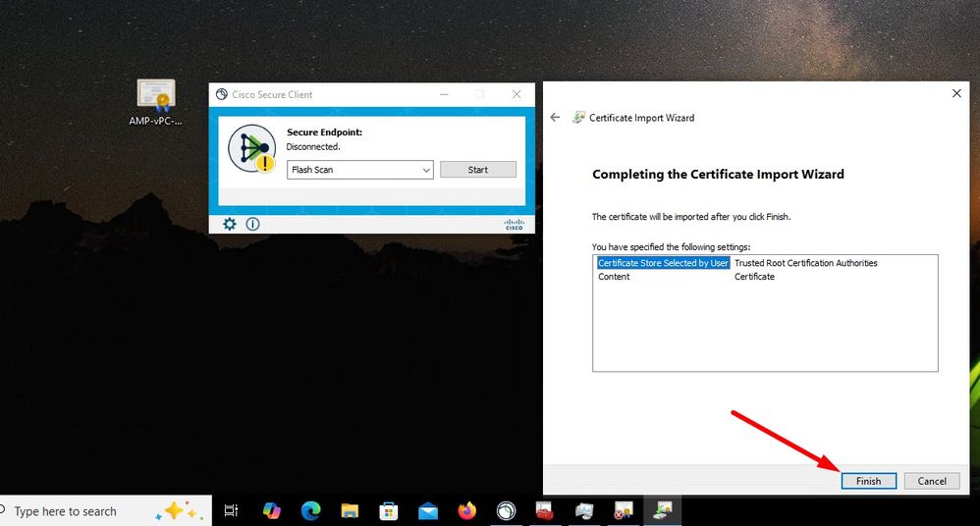This screenshot has width=980, height=526.
Task: Click the taskbar search box
Action: coord(105,511)
